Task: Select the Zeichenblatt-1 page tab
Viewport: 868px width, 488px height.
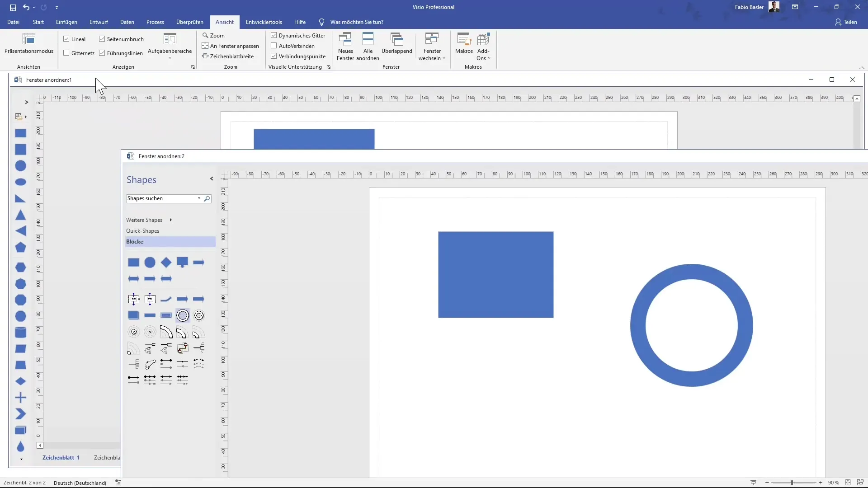Action: (61, 458)
